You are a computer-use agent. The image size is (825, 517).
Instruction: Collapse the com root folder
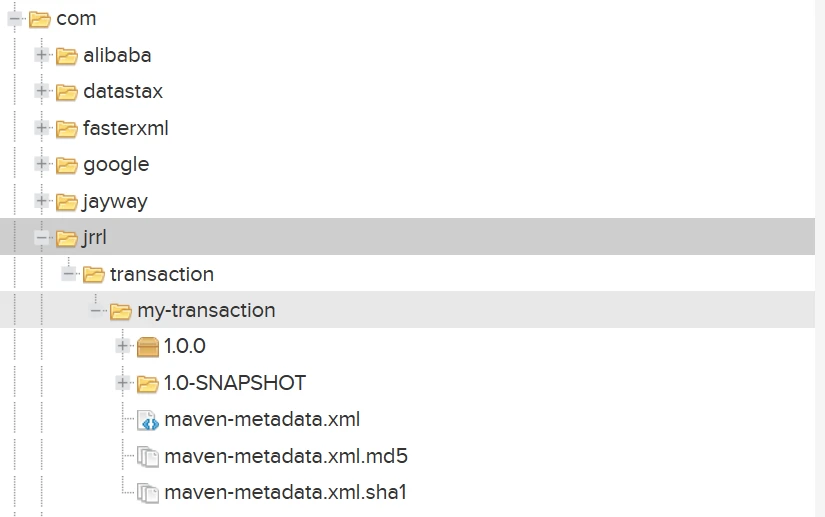click(15, 18)
